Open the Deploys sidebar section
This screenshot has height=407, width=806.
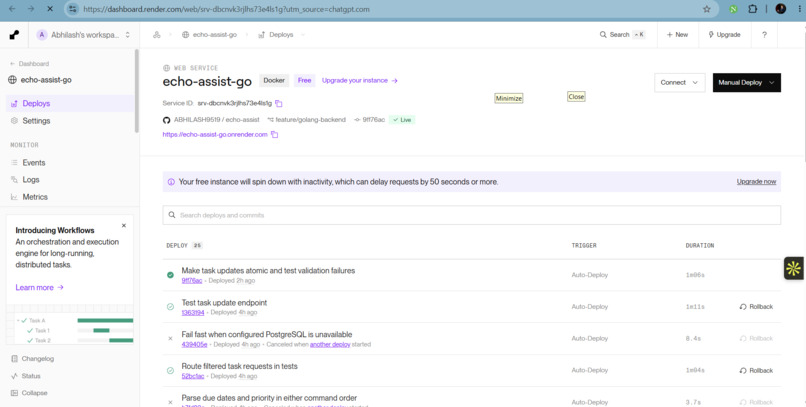tap(70, 103)
